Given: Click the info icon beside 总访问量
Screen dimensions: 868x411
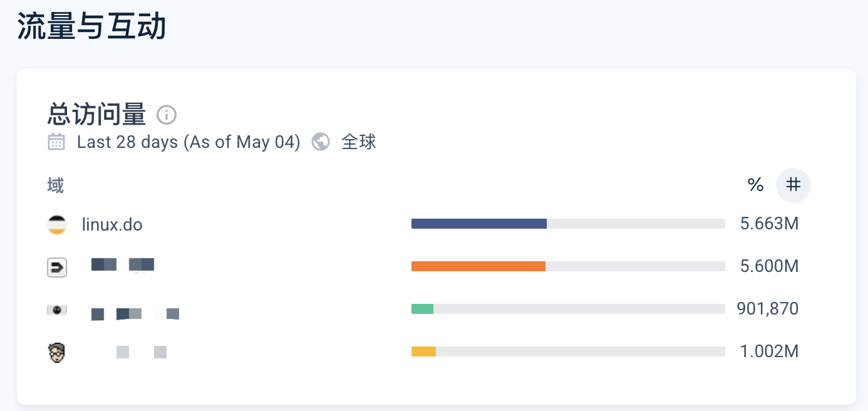Looking at the screenshot, I should pyautogui.click(x=167, y=115).
